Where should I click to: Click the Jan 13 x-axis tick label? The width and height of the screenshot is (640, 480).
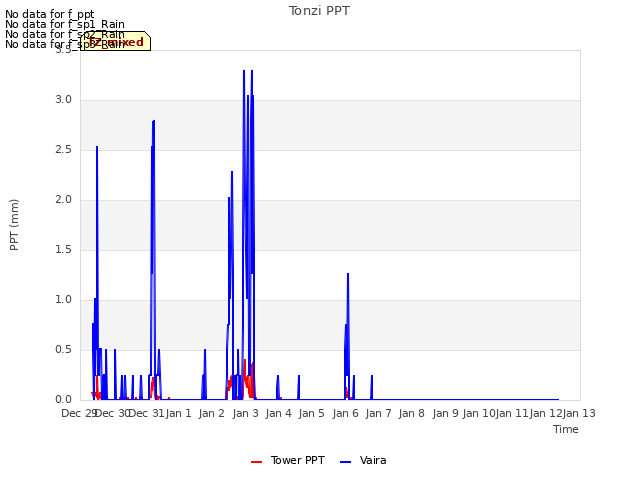(579, 413)
